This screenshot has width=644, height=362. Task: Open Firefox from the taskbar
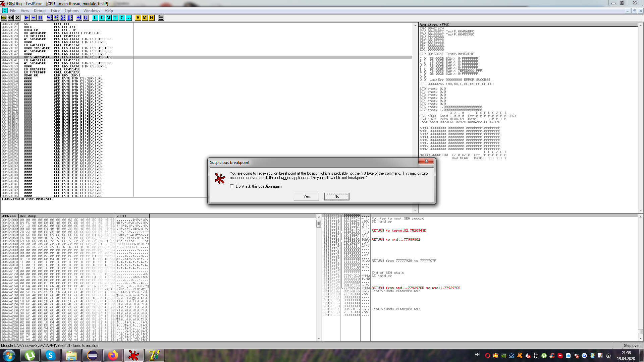pos(113,355)
